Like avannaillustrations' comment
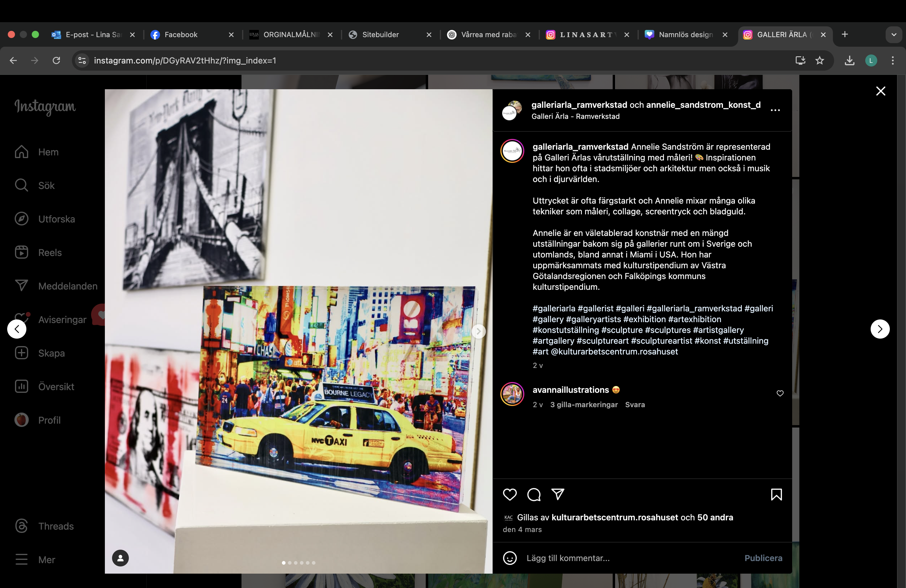The width and height of the screenshot is (906, 588). coord(780,393)
